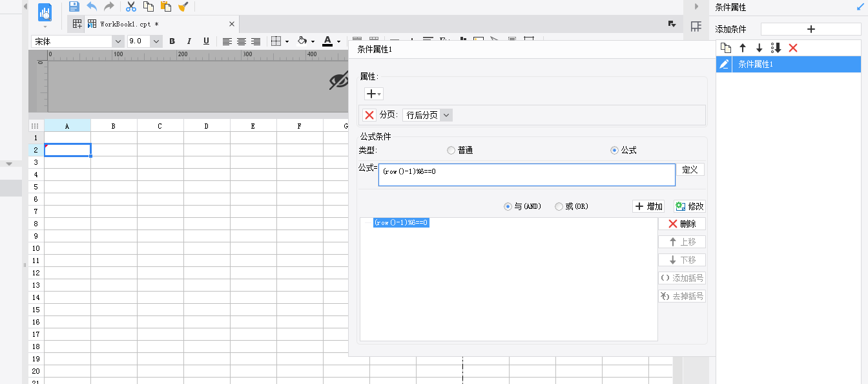Viewport: 868px width, 384px height.
Task: Move the condition attribute up
Action: 743,48
